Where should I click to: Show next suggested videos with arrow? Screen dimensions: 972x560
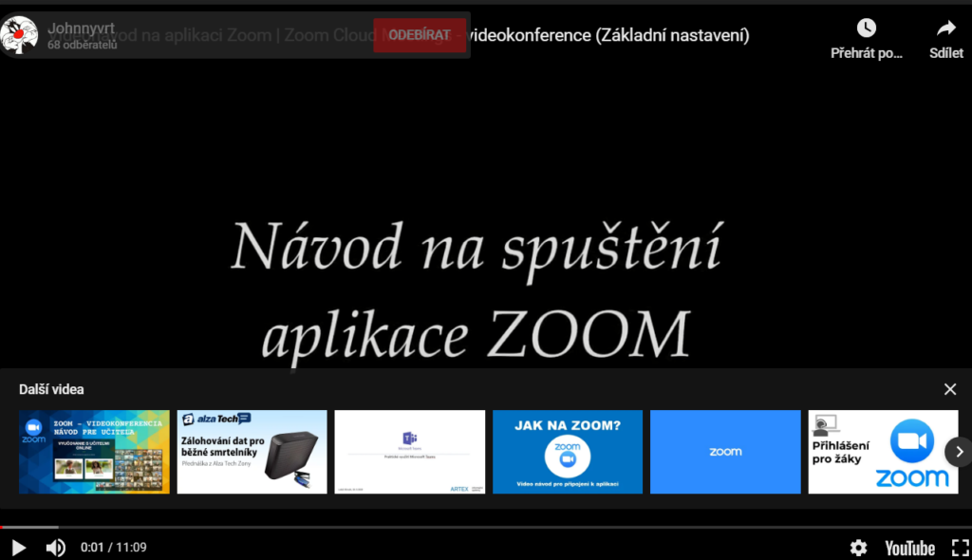pyautogui.click(x=959, y=452)
